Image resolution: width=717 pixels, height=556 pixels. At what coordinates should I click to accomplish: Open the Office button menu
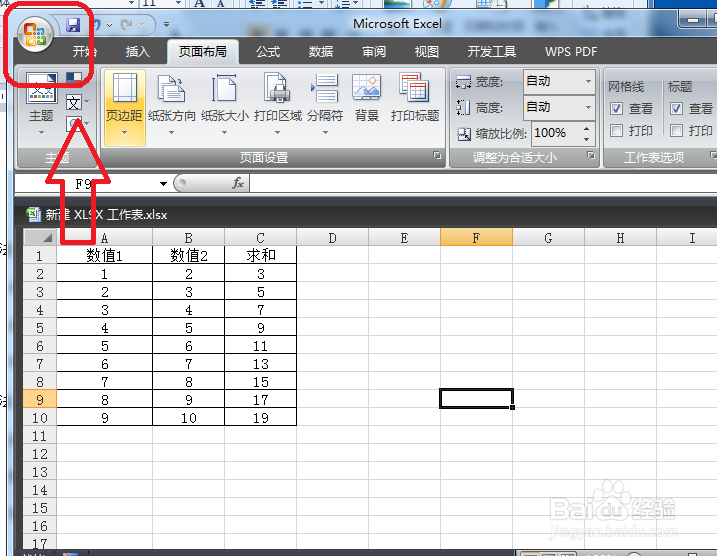[x=35, y=34]
